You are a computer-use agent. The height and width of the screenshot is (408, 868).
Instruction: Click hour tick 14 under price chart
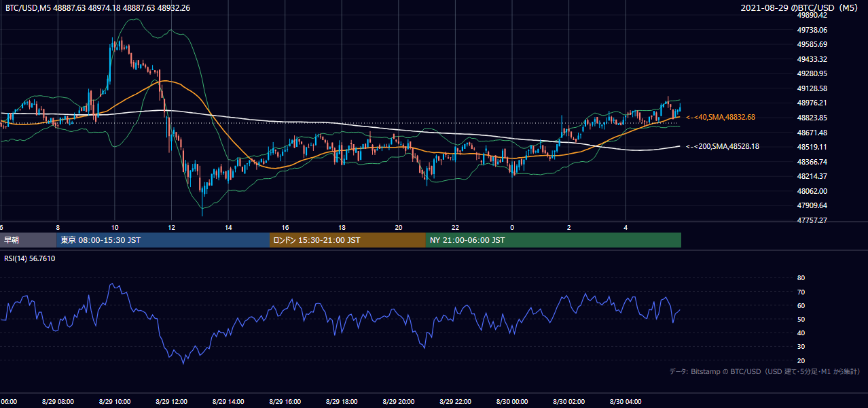tap(229, 228)
